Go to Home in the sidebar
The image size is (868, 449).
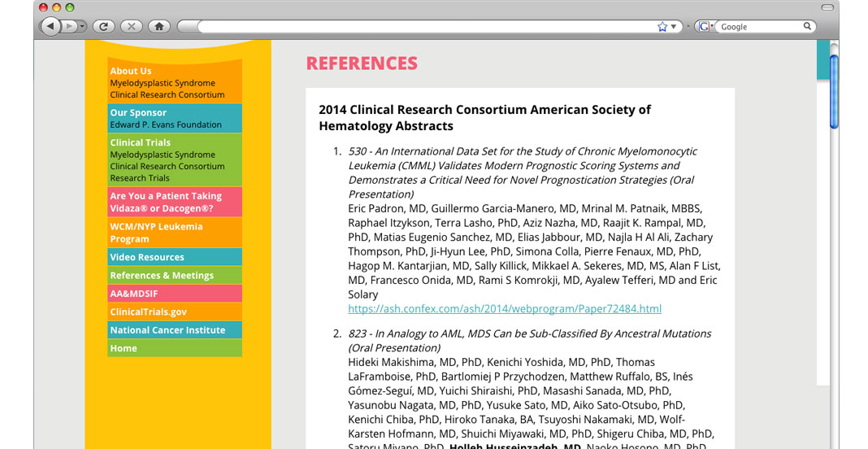click(175, 348)
